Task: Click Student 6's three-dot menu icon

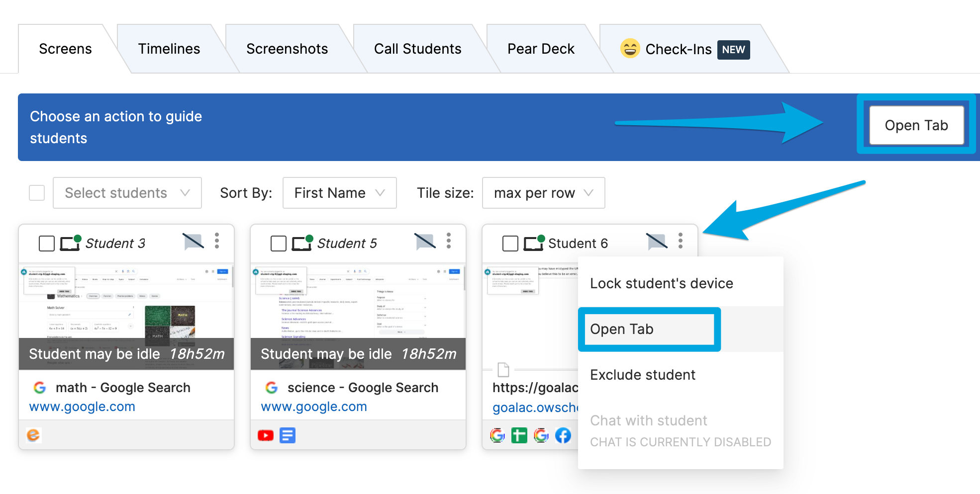Action: click(681, 241)
